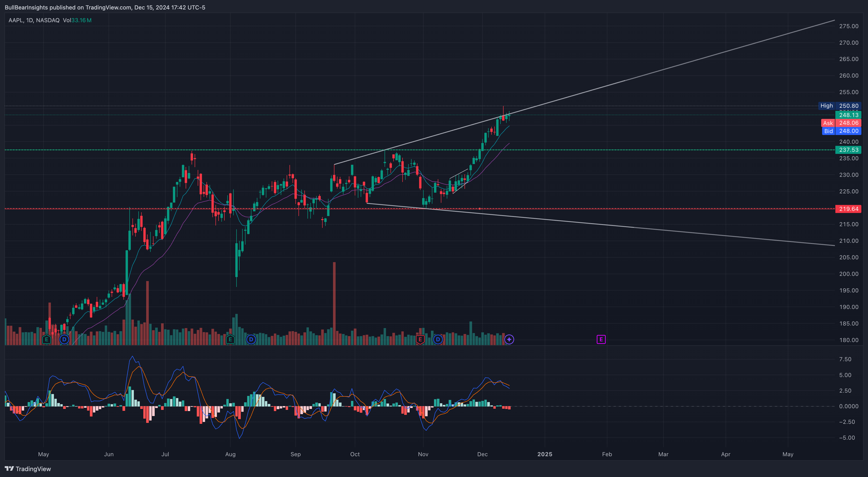Viewport: 868px width, 477px height.
Task: Click the purple star marker at latest bar
Action: 509,339
